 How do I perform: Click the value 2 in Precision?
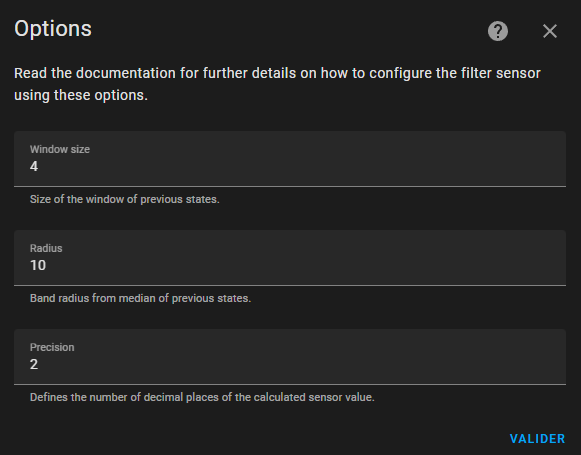34,364
